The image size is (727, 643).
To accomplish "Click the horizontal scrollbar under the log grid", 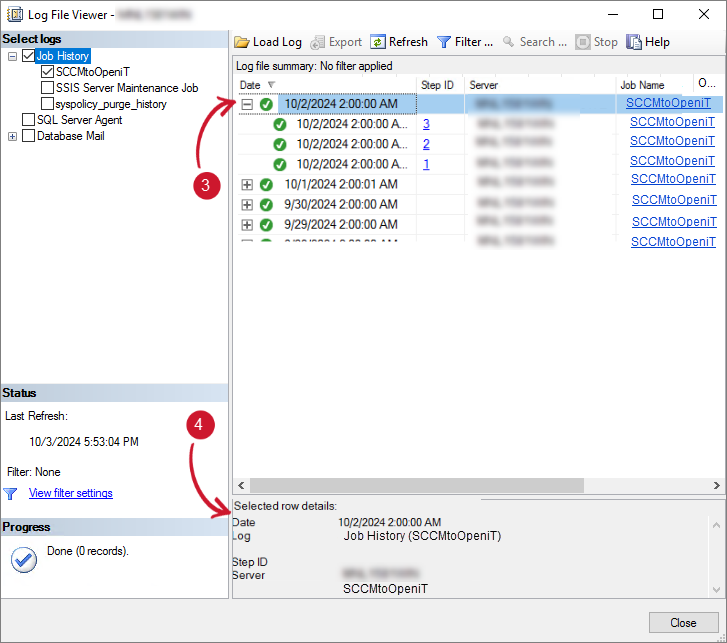I will click(x=410, y=485).
